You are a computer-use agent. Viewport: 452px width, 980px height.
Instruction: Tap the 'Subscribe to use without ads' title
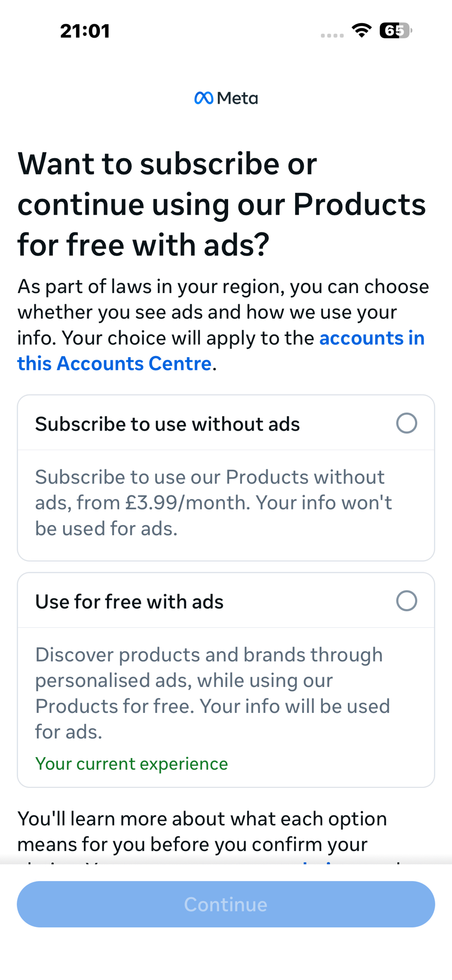click(x=167, y=424)
